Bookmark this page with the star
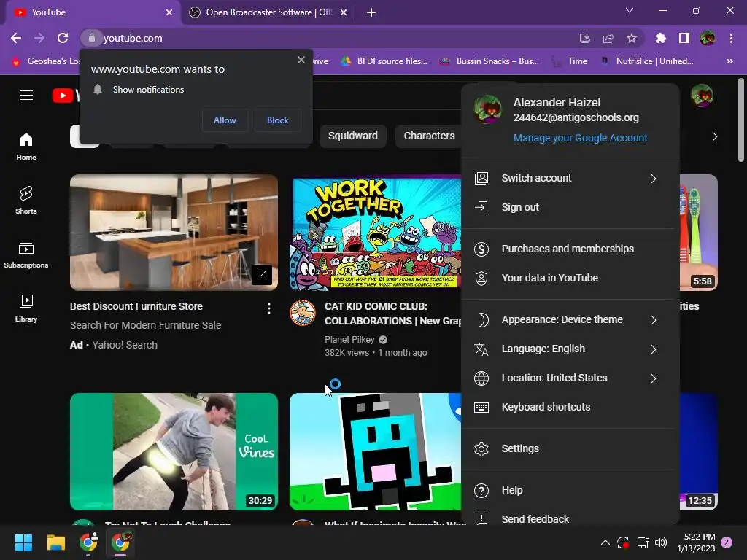The height and width of the screenshot is (560, 747). 632,38
